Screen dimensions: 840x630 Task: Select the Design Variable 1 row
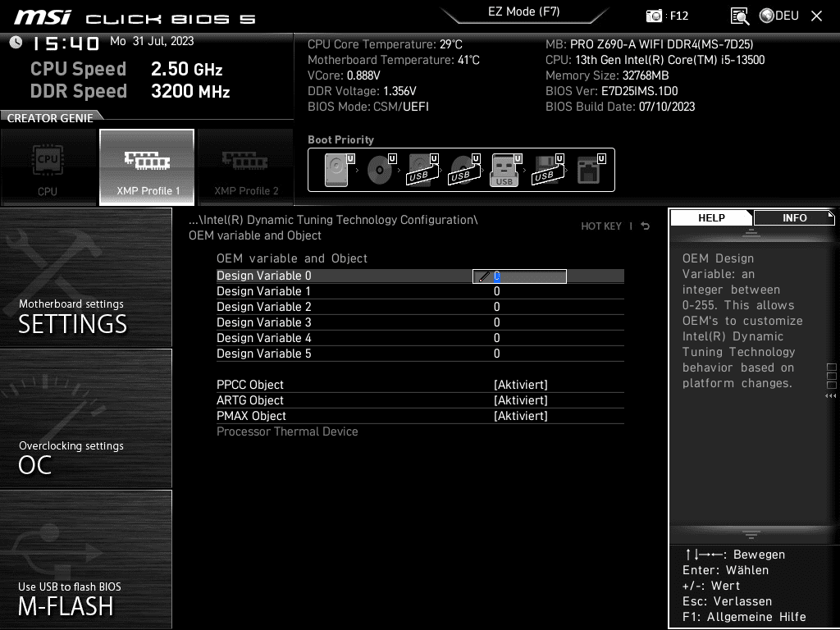coord(420,291)
